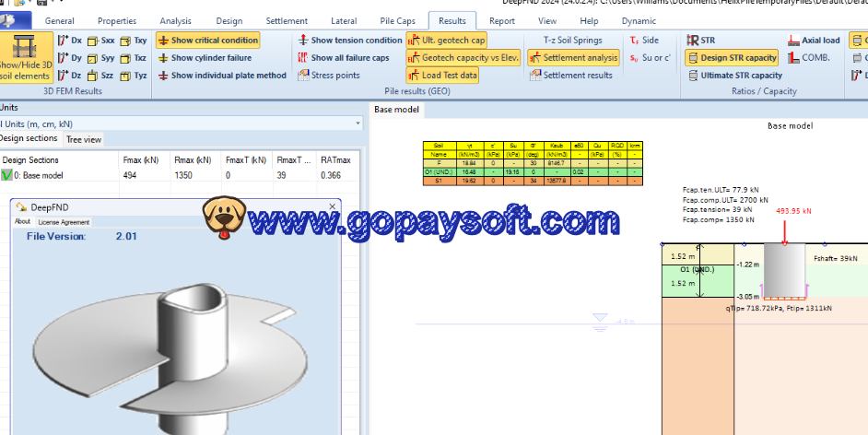The width and height of the screenshot is (868, 435).
Task: Click RATmax column header
Action: click(x=336, y=160)
